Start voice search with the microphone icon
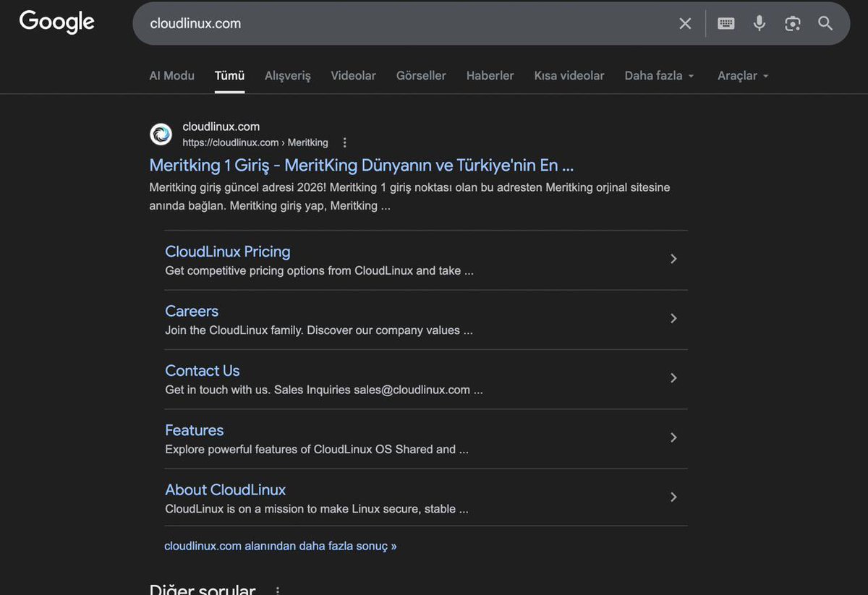The height and width of the screenshot is (595, 868). tap(759, 23)
